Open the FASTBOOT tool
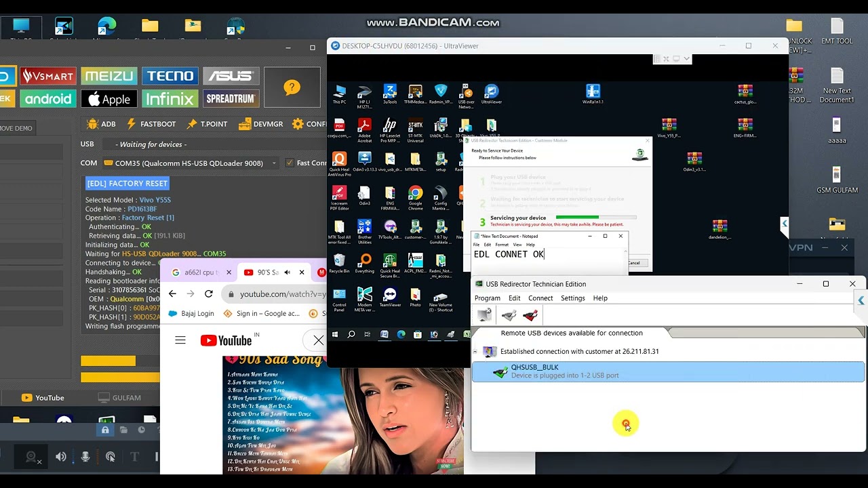868x488 pixels. (150, 124)
